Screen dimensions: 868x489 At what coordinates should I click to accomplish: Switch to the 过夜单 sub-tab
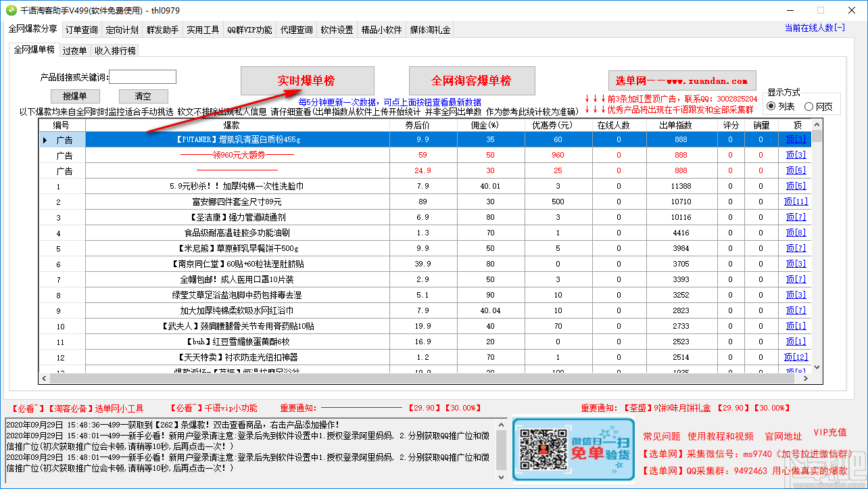click(74, 51)
